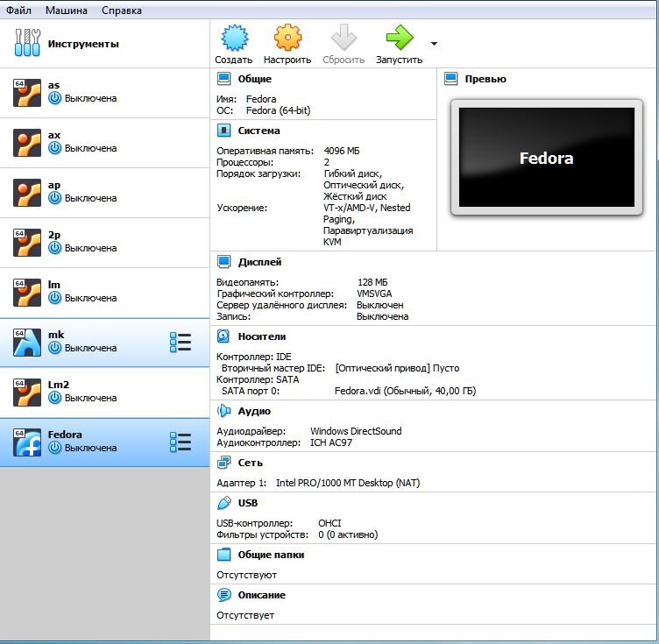Image resolution: width=659 pixels, height=644 pixels.
Task: Click the Fedora preview thumbnail
Action: click(547, 158)
